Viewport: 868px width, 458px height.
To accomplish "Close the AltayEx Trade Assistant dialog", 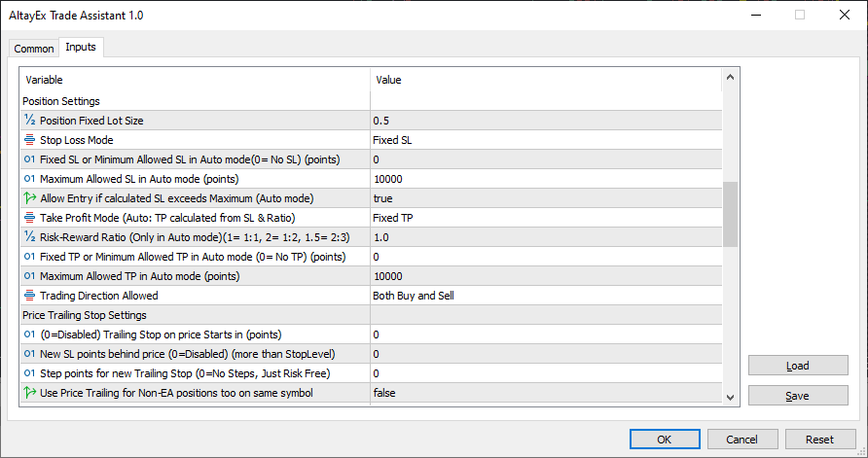I will click(845, 15).
